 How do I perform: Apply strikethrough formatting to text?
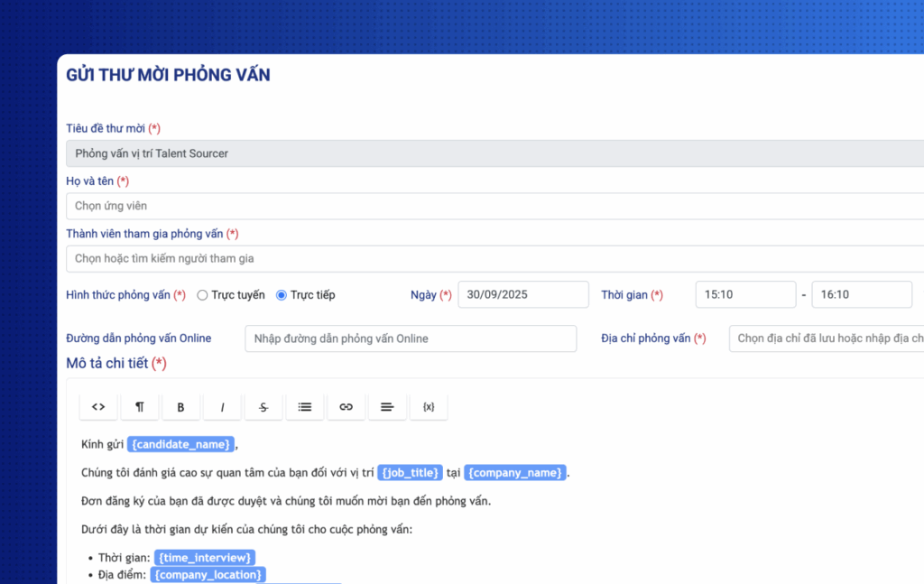[x=263, y=407]
